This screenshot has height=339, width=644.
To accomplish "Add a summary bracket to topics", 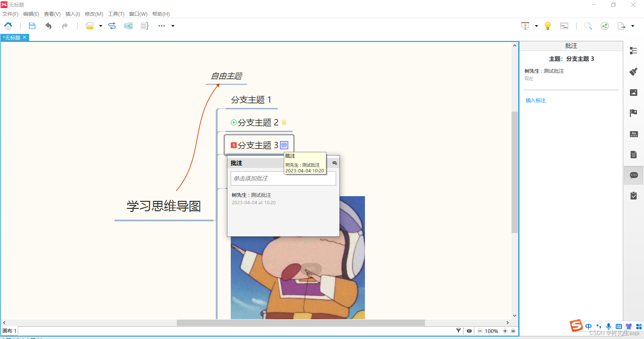I will (x=145, y=26).
